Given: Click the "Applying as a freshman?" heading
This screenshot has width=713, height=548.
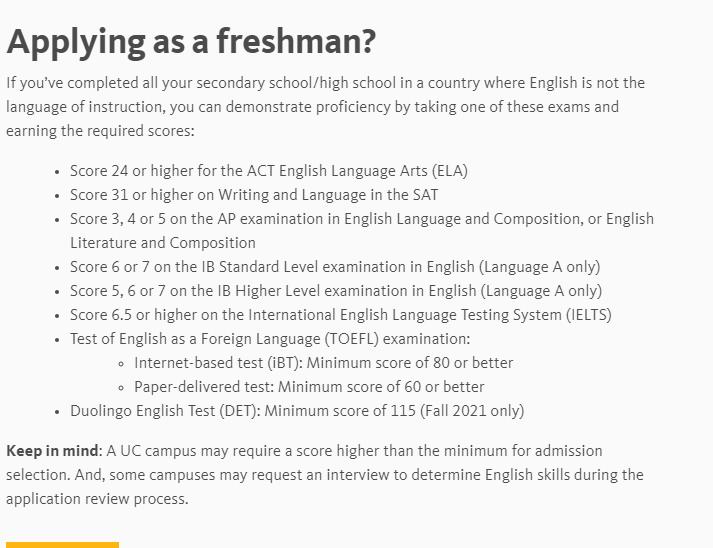Looking at the screenshot, I should (x=191, y=41).
